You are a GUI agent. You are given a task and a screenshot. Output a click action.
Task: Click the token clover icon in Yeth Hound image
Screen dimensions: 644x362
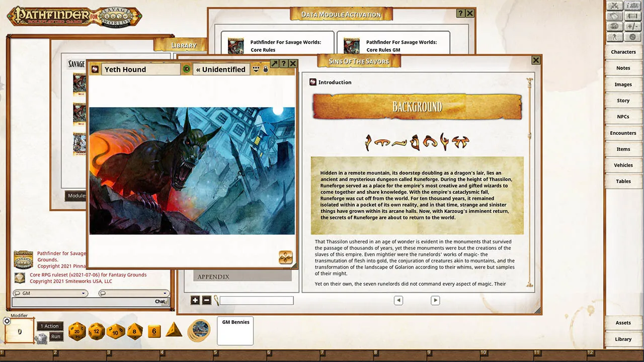tap(286, 257)
